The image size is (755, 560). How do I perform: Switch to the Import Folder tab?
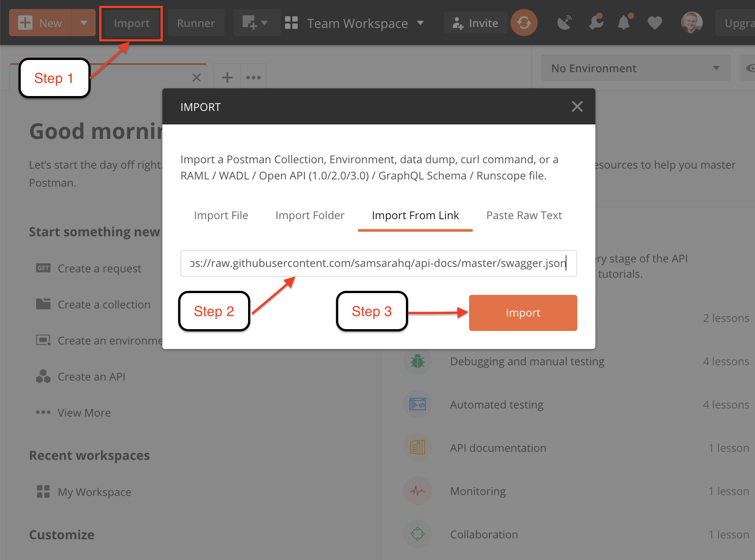310,216
